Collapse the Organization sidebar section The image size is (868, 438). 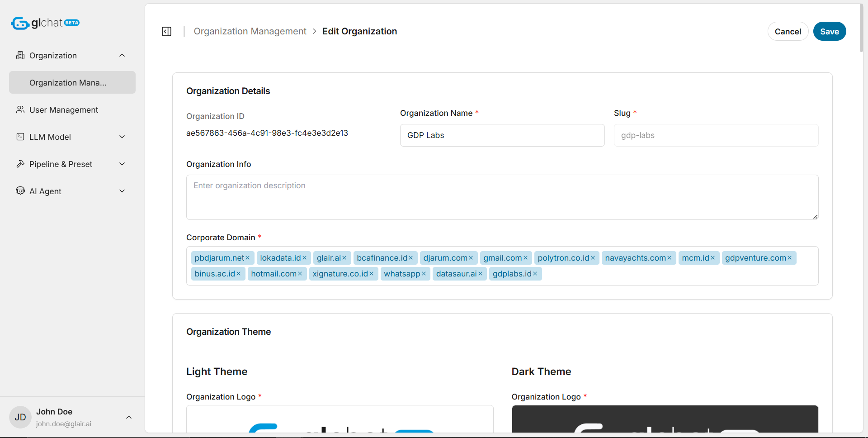point(122,55)
